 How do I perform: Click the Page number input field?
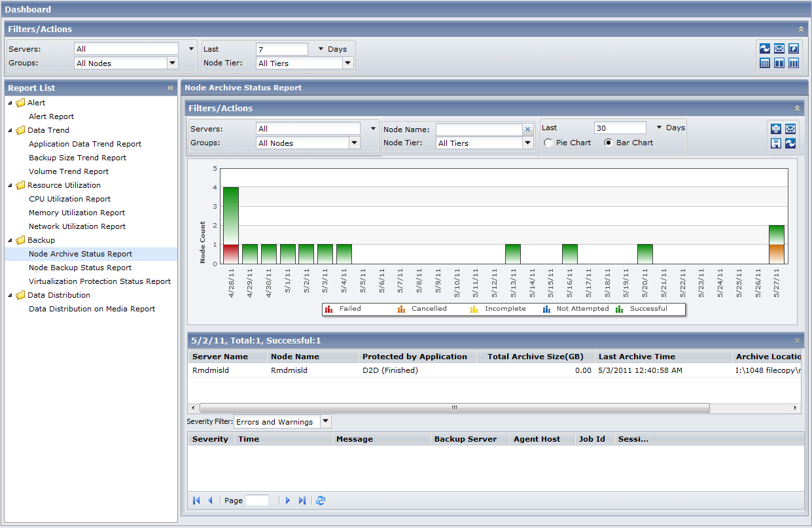coord(257,501)
